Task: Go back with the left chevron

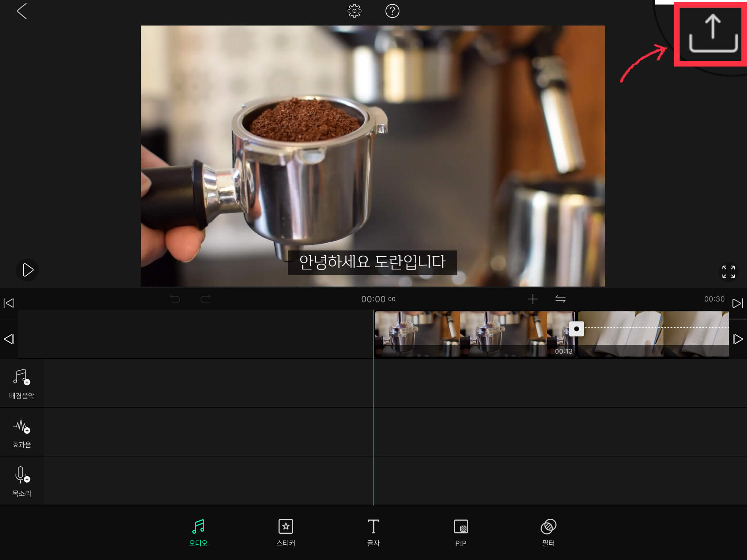Action: [22, 11]
